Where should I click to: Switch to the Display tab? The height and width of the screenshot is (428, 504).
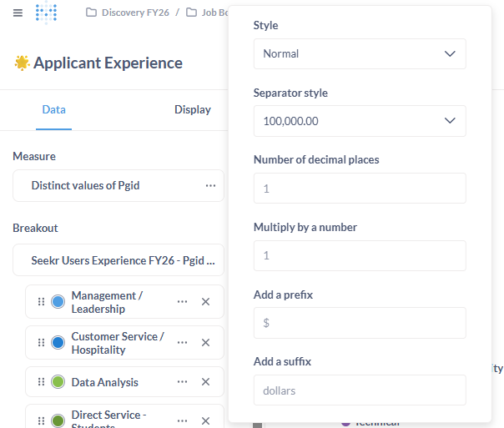pyautogui.click(x=192, y=109)
